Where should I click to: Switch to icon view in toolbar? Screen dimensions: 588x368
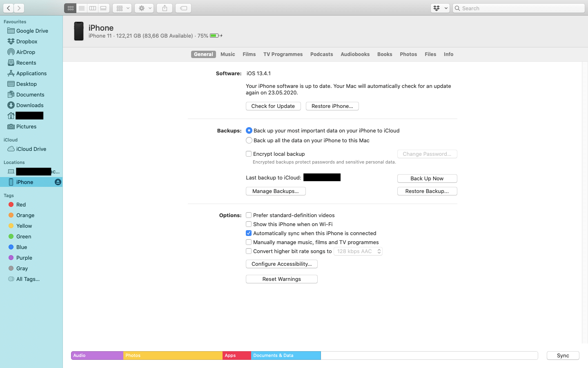tap(70, 8)
